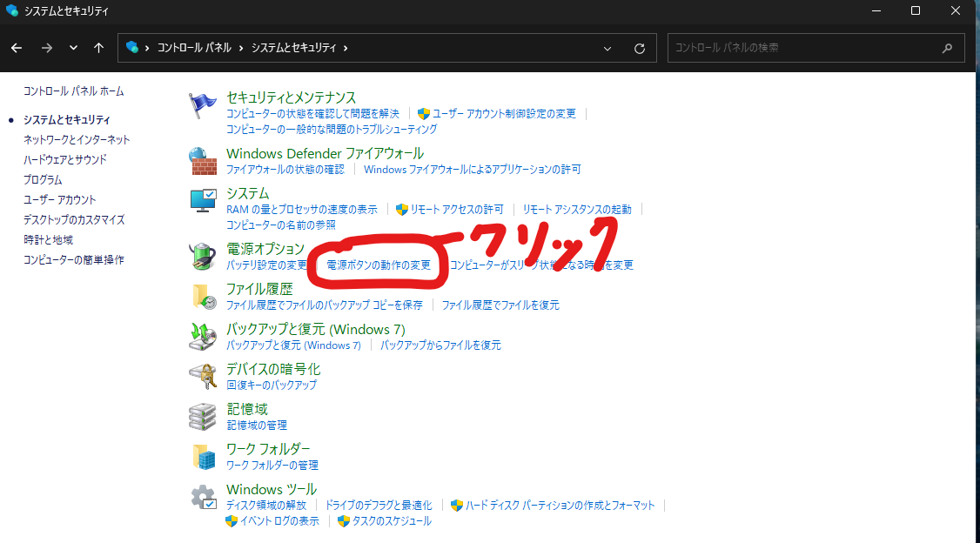
Task: Click ファイル履歴でファイルのバックアップ コピーを保存
Action: coord(325,305)
